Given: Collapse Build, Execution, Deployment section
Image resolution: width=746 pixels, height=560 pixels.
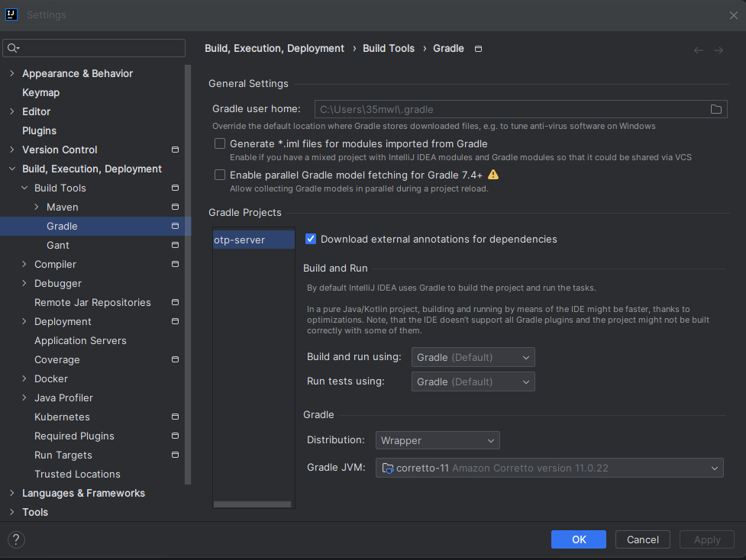Looking at the screenshot, I should point(12,169).
